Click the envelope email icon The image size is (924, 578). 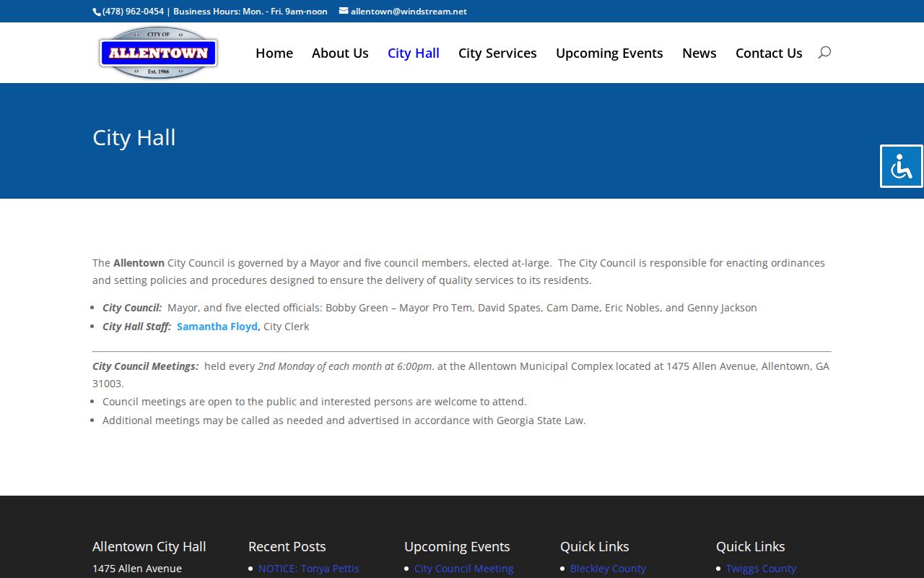[x=344, y=11]
